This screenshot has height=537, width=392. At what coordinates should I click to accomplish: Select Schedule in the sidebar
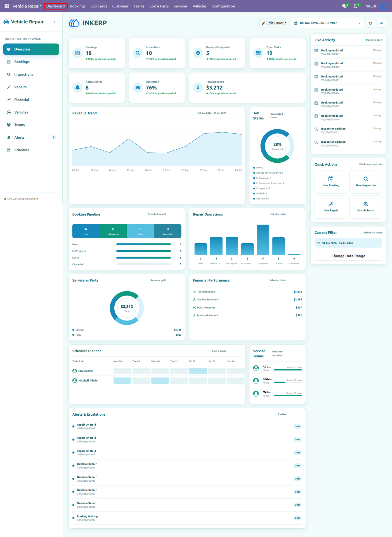tap(31, 150)
